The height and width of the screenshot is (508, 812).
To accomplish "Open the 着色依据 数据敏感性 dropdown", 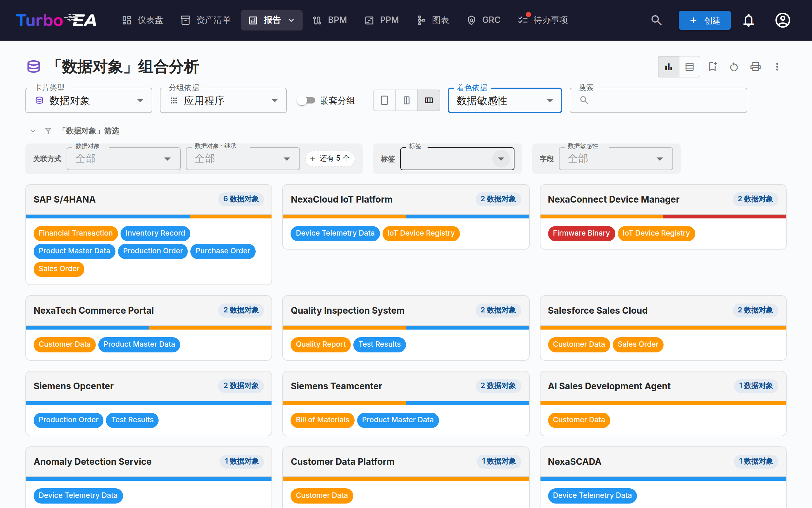I will click(505, 100).
